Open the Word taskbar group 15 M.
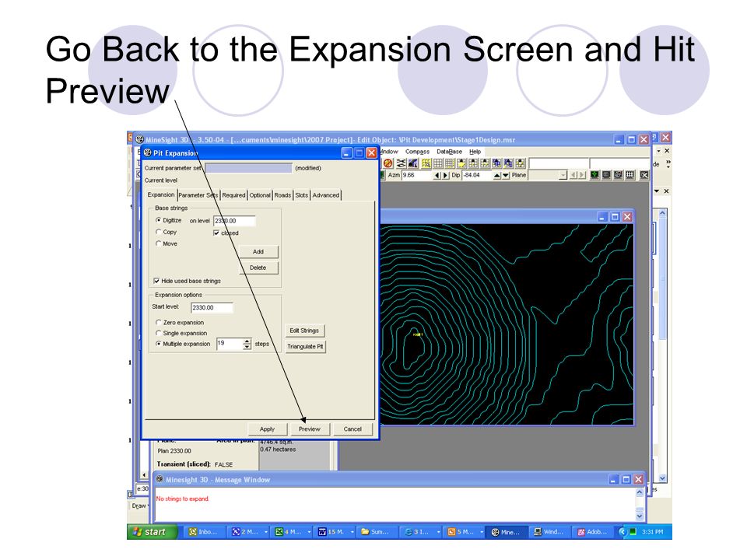Screen dimensions: 747x560 [x=332, y=532]
